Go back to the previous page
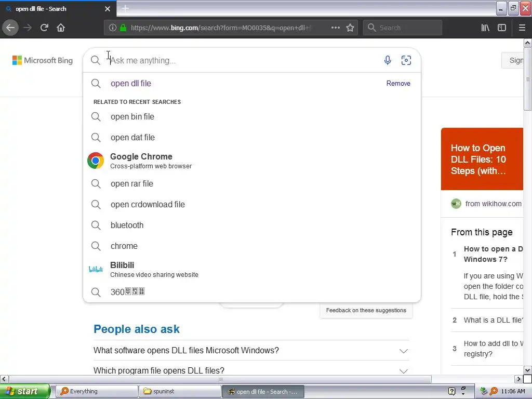 coord(10,28)
